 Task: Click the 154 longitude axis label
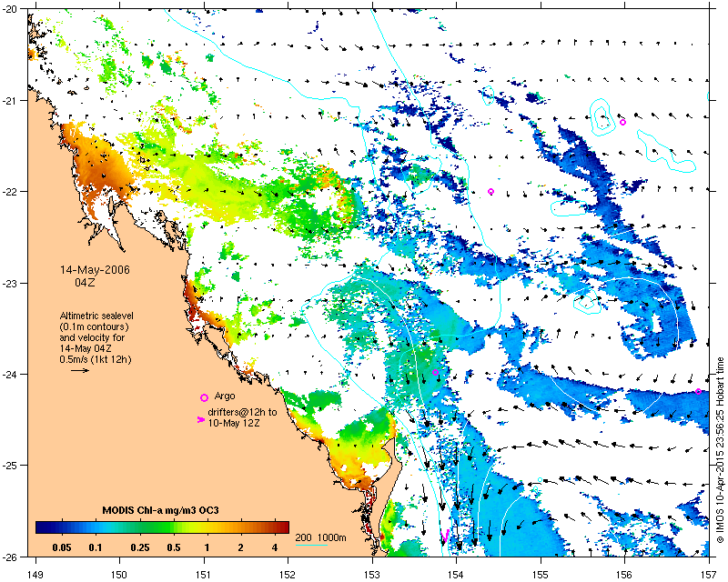click(x=457, y=575)
